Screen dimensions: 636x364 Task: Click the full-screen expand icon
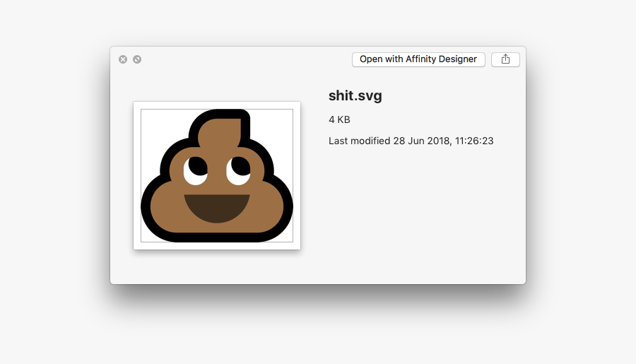pos(137,59)
